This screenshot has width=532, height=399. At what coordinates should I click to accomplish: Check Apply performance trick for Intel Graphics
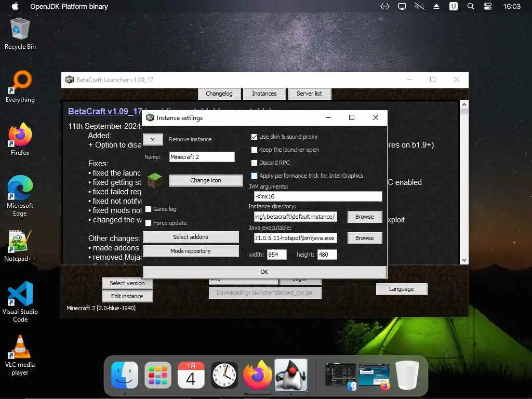[x=254, y=176]
